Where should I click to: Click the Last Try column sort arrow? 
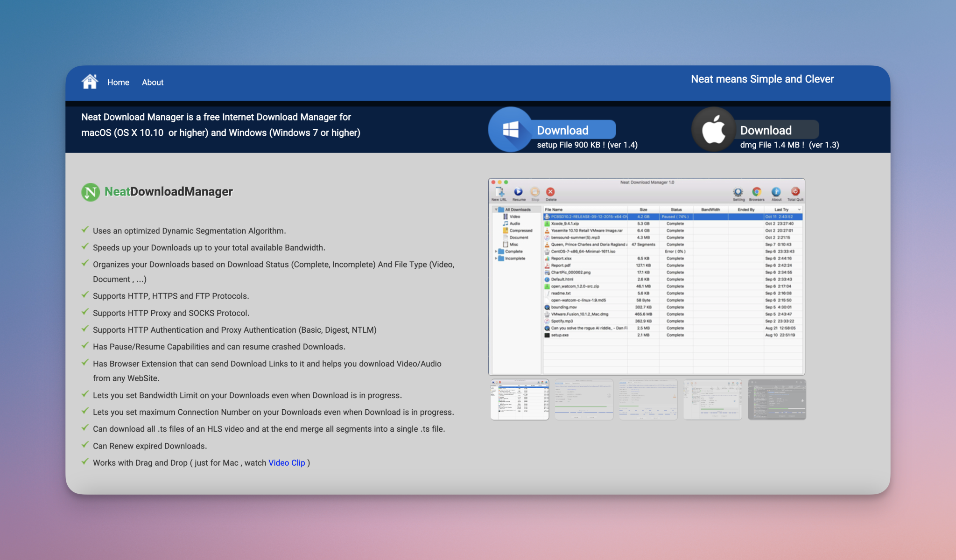(x=799, y=210)
